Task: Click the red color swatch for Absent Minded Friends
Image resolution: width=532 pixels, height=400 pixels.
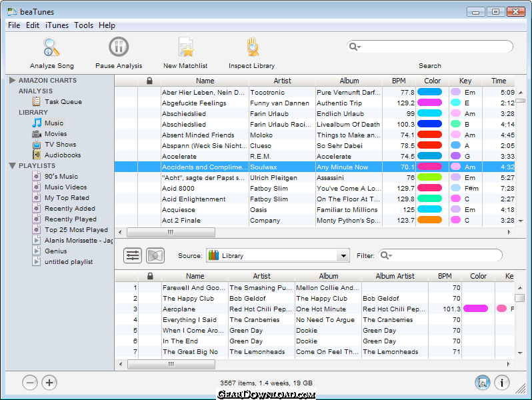Action: tap(429, 135)
